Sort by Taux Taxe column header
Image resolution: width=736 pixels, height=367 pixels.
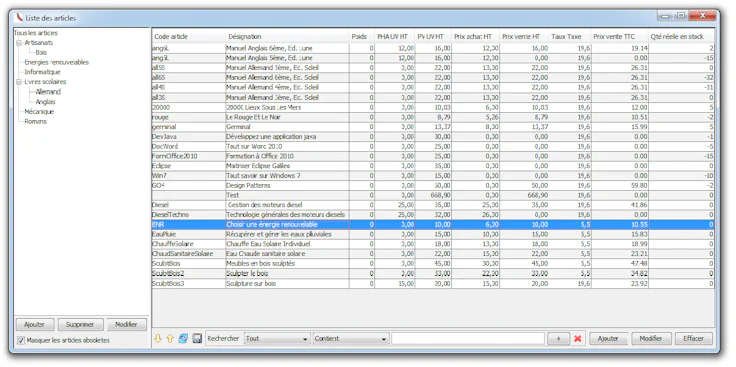point(569,37)
